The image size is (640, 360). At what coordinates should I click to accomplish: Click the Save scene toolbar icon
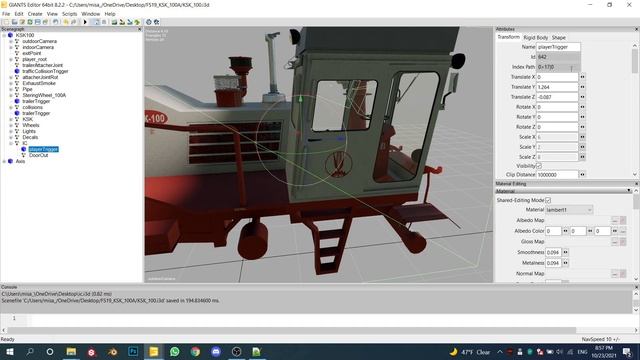pyautogui.click(x=38, y=22)
